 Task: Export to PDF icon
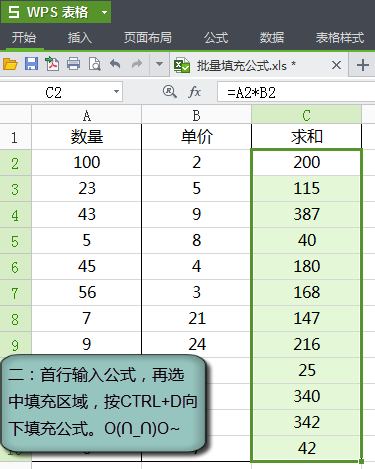(52, 64)
